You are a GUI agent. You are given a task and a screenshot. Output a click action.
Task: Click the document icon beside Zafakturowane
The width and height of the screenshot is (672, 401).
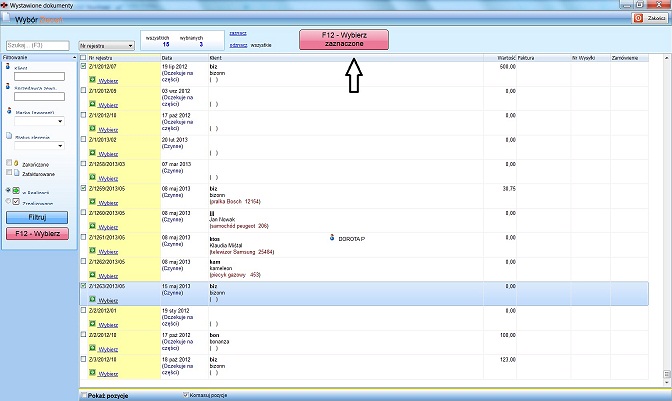pyautogui.click(x=16, y=173)
